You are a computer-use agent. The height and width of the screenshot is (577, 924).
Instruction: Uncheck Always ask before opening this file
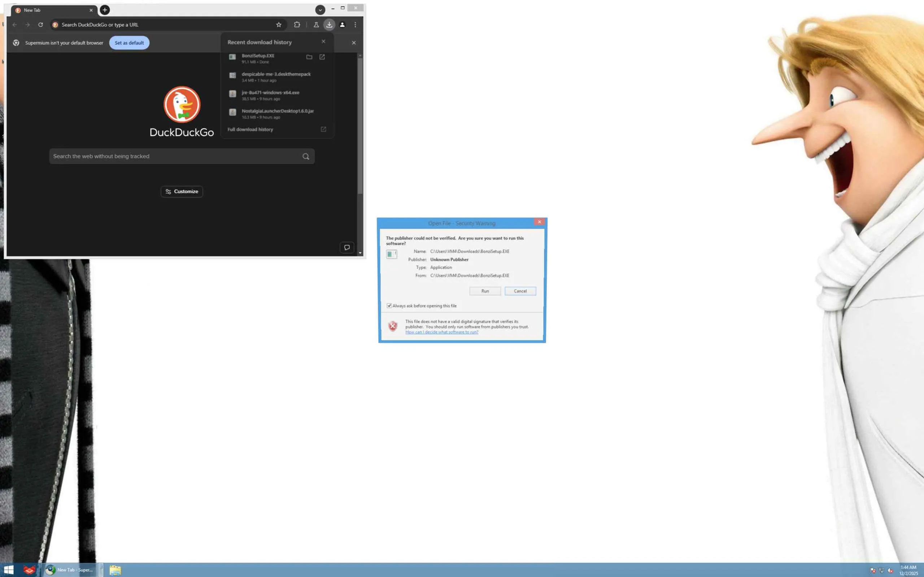[389, 306]
